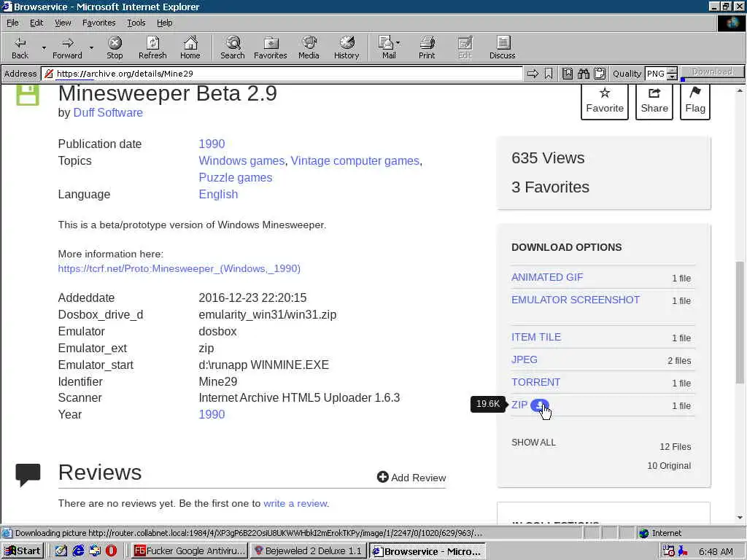Show the History pane
This screenshot has height=560, width=747.
click(x=347, y=47)
